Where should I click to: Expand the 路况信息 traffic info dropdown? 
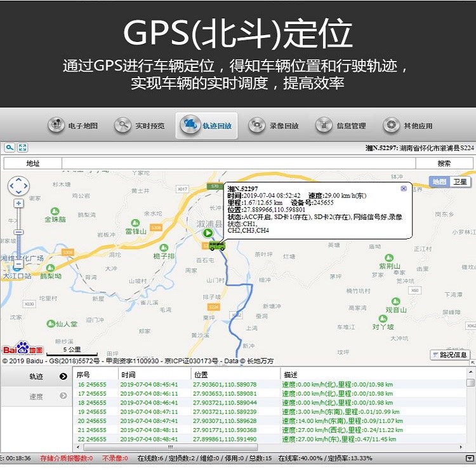click(x=449, y=354)
